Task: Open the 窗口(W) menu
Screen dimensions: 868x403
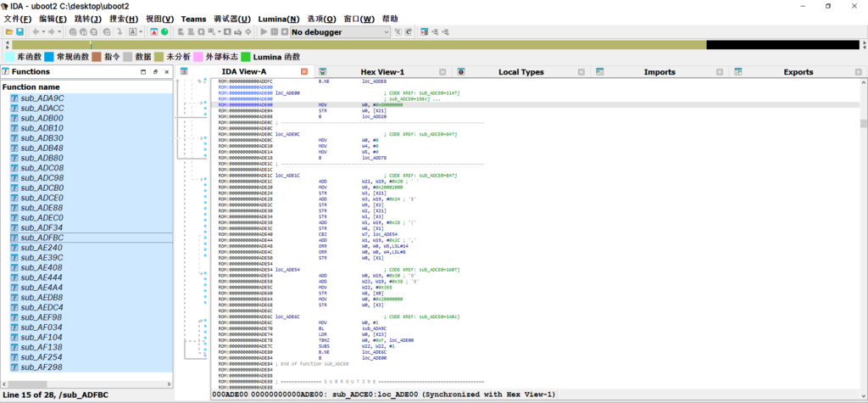Action: click(x=359, y=19)
